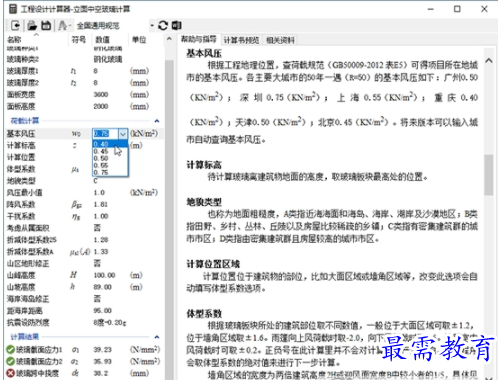Click the 数值 column header
The height and width of the screenshot is (380, 503).
click(102, 40)
